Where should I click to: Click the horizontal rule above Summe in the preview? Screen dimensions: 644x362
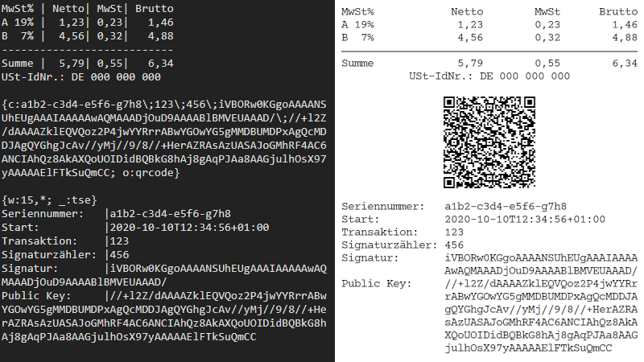click(x=489, y=51)
